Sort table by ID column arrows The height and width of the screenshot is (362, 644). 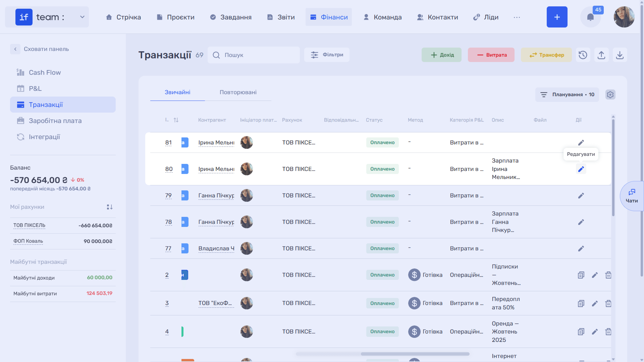click(x=176, y=120)
